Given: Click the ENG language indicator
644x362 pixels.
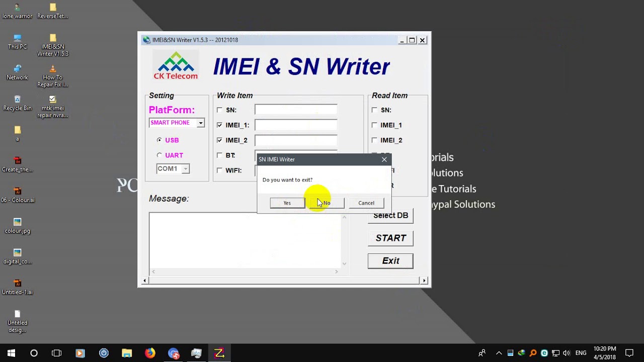Looking at the screenshot, I should (581, 353).
